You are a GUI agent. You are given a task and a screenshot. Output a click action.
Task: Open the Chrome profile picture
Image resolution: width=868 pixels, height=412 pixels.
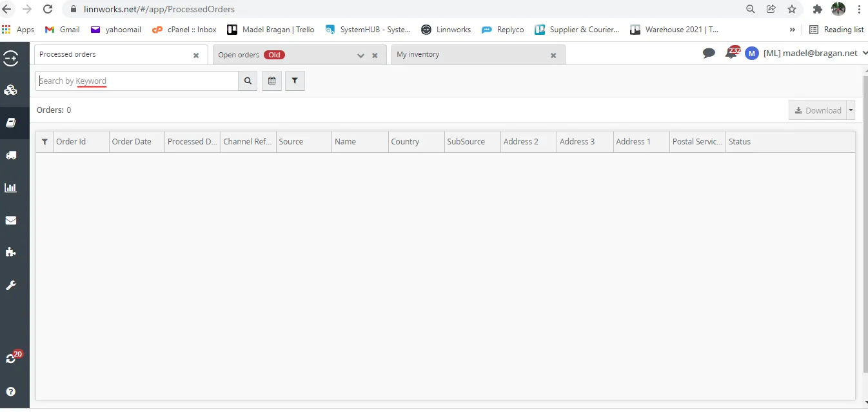point(838,9)
